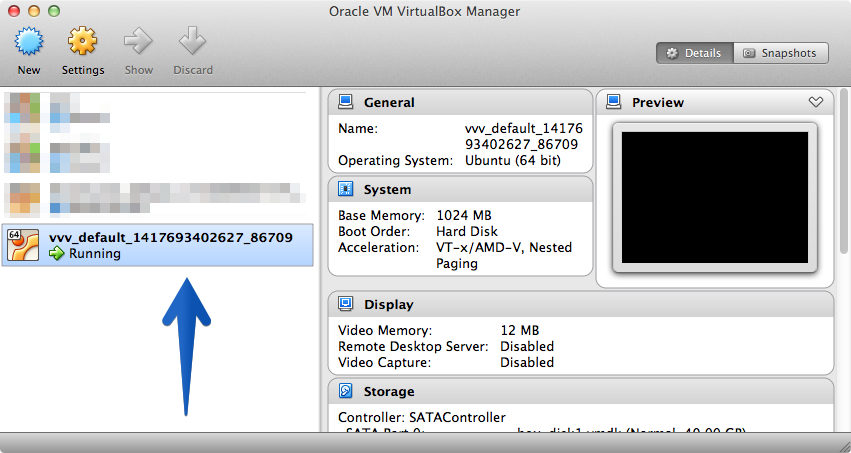Click the Video Capture Disabled value

coord(527,362)
